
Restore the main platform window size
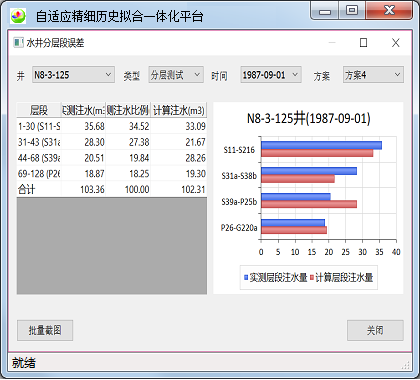352,11
